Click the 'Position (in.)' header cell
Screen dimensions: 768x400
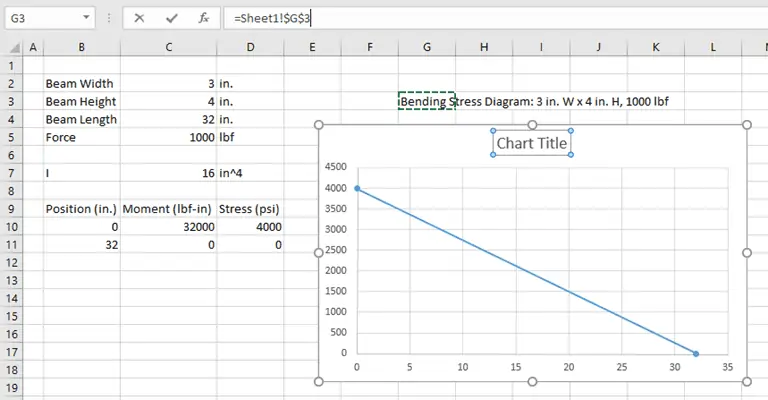82,209
